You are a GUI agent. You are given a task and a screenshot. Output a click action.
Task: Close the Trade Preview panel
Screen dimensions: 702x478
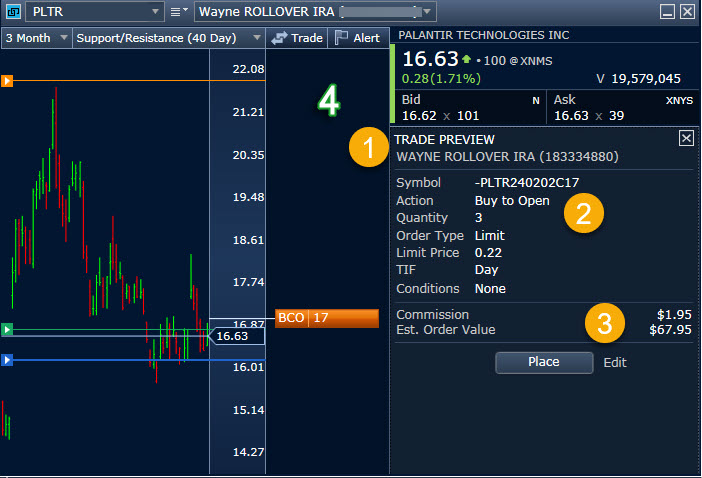click(686, 139)
